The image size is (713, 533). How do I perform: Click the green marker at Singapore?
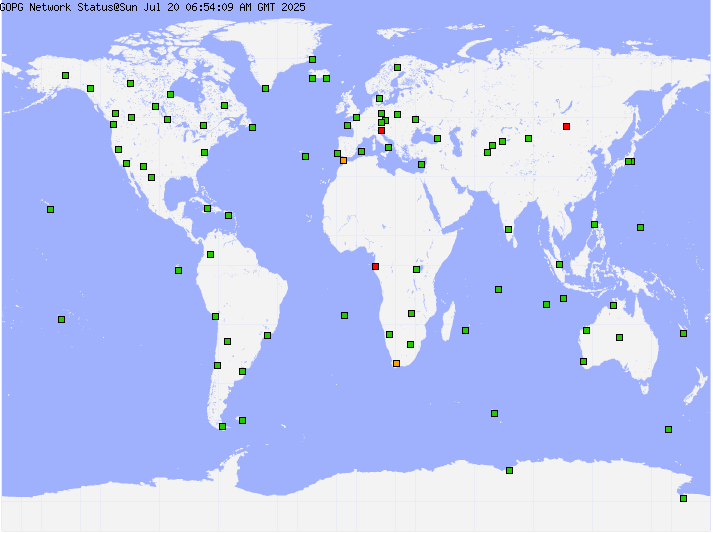560,265
